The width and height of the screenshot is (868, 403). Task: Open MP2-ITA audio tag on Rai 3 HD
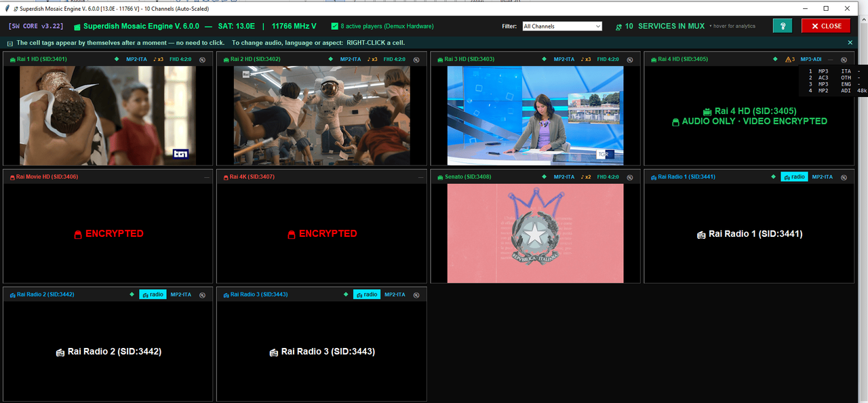(x=564, y=59)
